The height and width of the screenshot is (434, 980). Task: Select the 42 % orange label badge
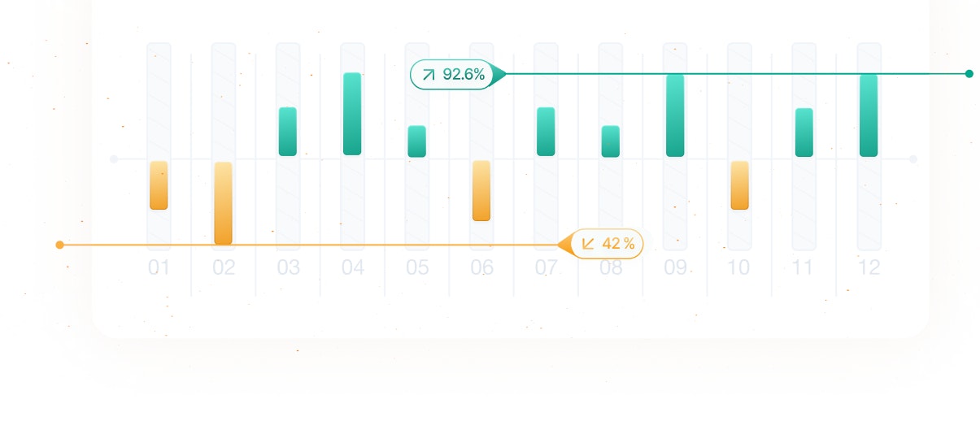click(607, 243)
